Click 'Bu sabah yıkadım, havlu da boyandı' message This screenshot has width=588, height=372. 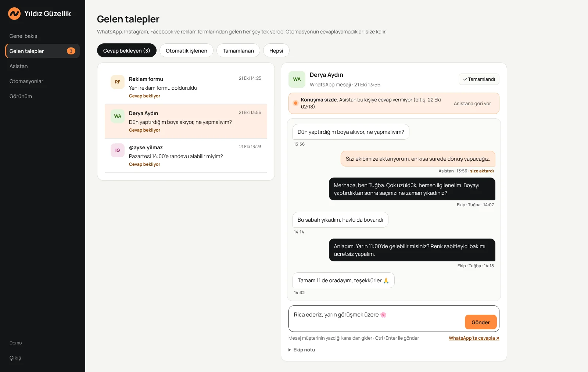340,220
